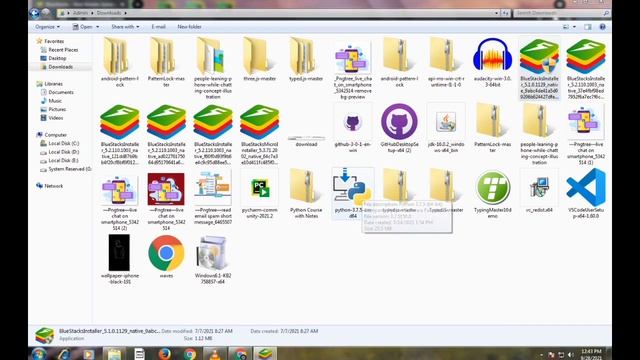This screenshot has height=360, width=640.
Task: Change view using the view icon
Action: [x=566, y=27]
